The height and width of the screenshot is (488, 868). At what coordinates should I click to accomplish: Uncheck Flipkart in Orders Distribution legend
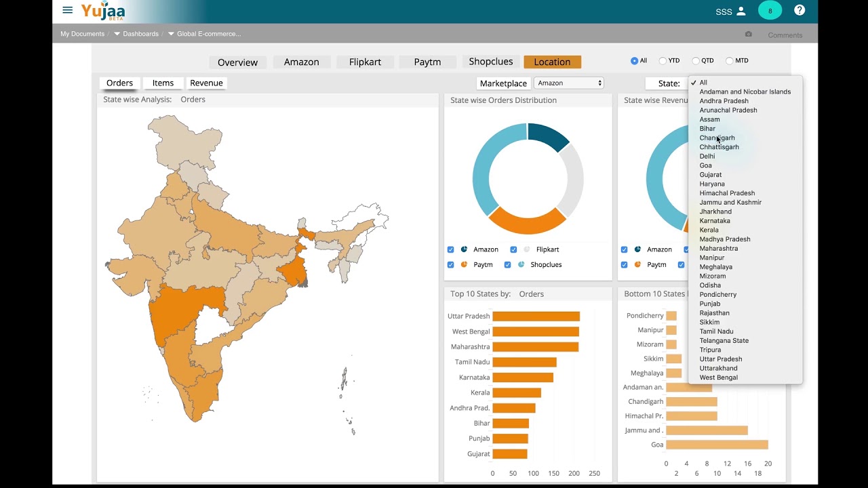pos(513,249)
